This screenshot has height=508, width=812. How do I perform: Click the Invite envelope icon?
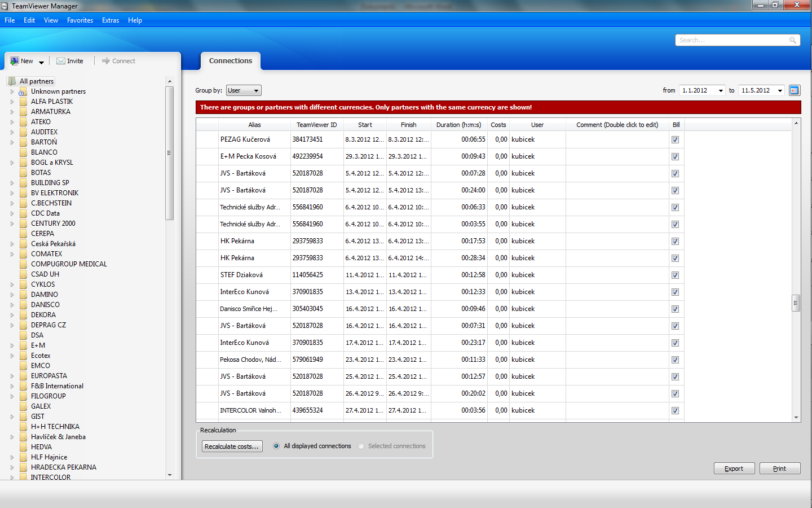click(61, 61)
